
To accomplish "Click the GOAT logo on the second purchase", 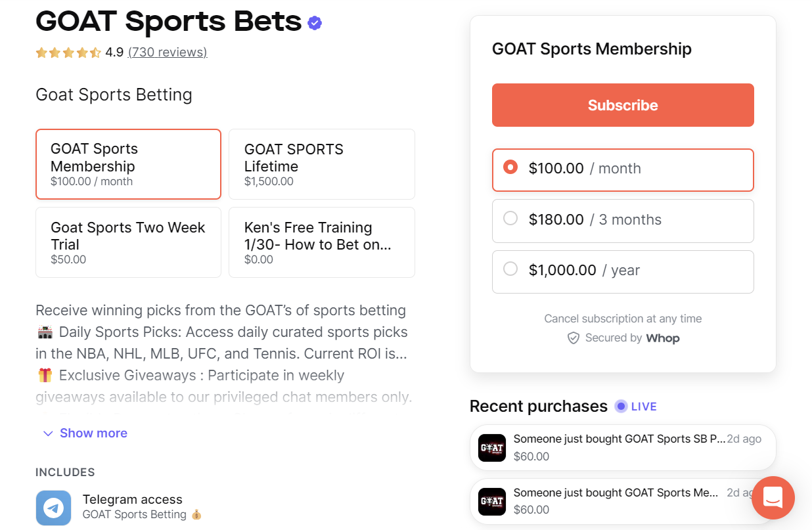I will point(491,501).
